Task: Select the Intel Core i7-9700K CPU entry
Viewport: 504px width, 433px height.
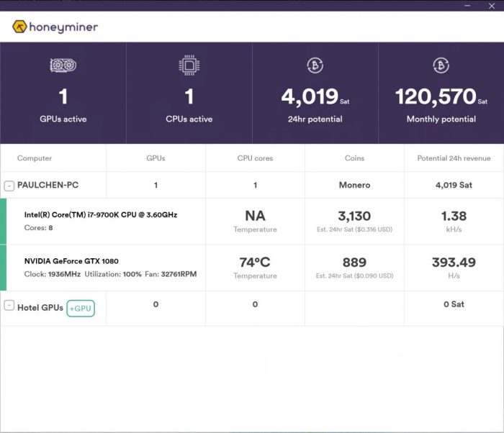Action: tap(101, 214)
